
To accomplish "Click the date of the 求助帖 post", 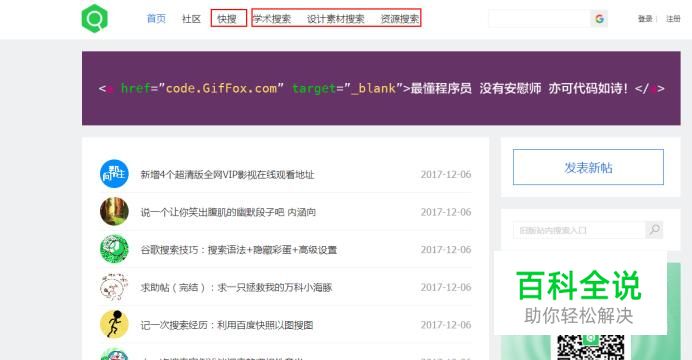I will [446, 288].
